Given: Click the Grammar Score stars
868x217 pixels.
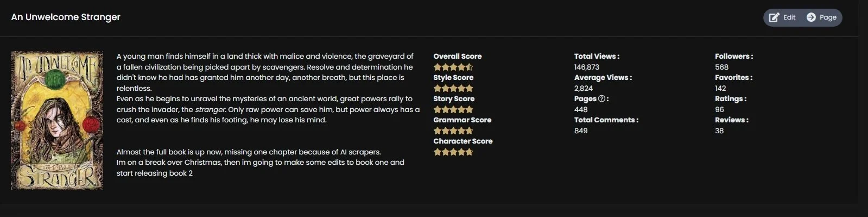Looking at the screenshot, I should (453, 131).
